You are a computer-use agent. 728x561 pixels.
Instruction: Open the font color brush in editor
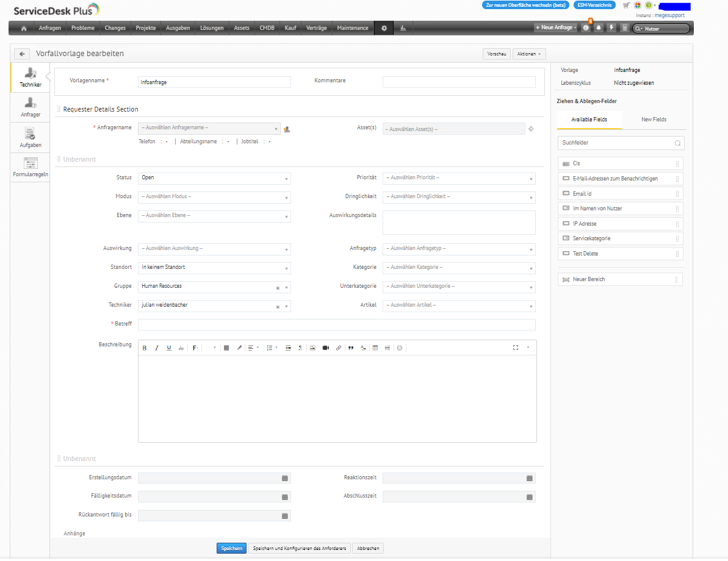(x=239, y=348)
